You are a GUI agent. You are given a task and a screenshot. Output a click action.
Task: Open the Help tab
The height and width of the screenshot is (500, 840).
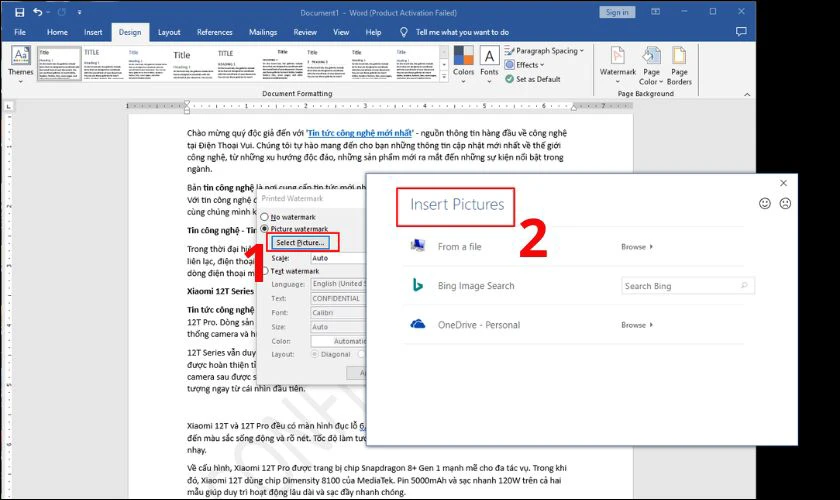tap(373, 32)
